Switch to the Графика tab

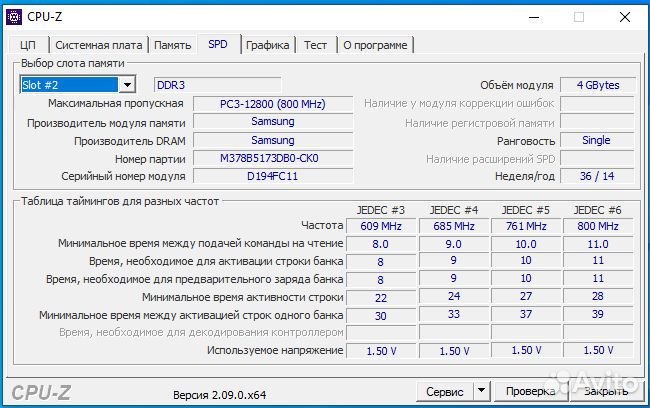click(x=267, y=45)
